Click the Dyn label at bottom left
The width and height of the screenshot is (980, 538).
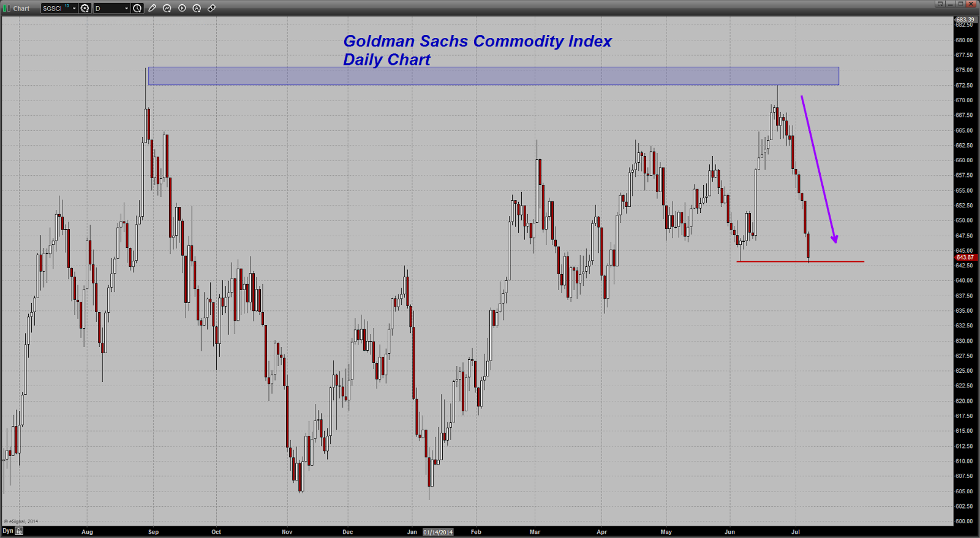coord(7,531)
